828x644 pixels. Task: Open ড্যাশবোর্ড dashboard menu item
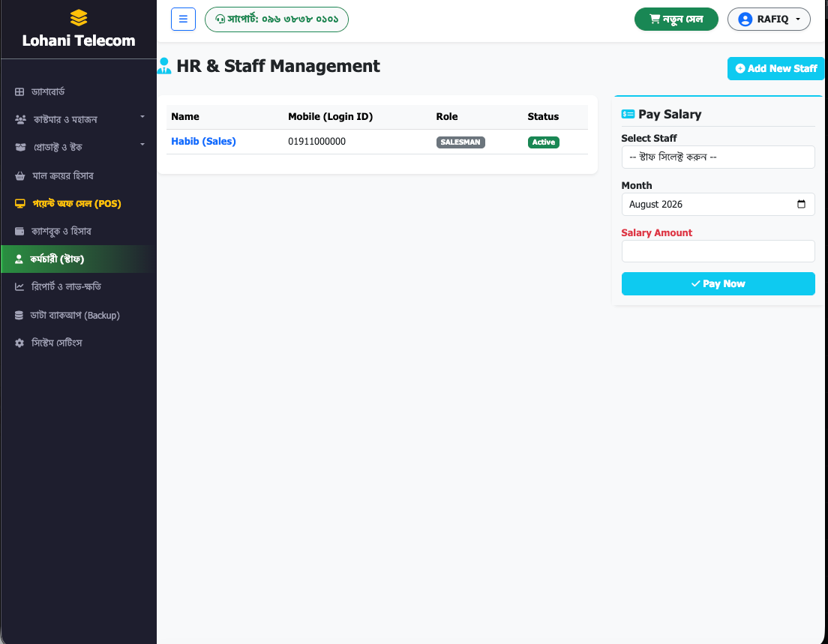[79, 92]
